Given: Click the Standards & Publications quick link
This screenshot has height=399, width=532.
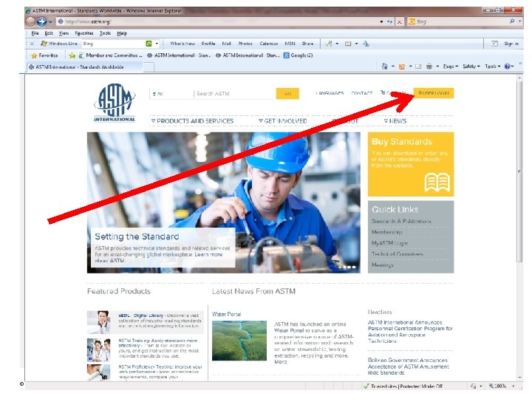Looking at the screenshot, I should [401, 221].
